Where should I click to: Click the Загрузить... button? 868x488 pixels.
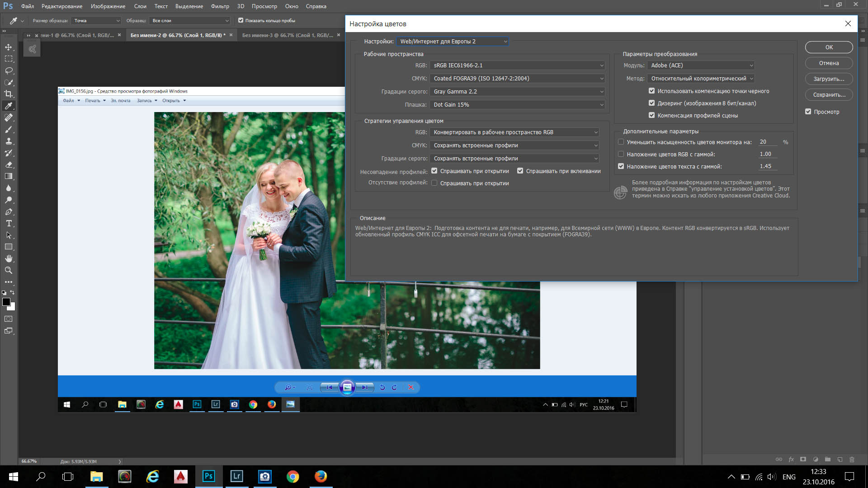(x=828, y=79)
